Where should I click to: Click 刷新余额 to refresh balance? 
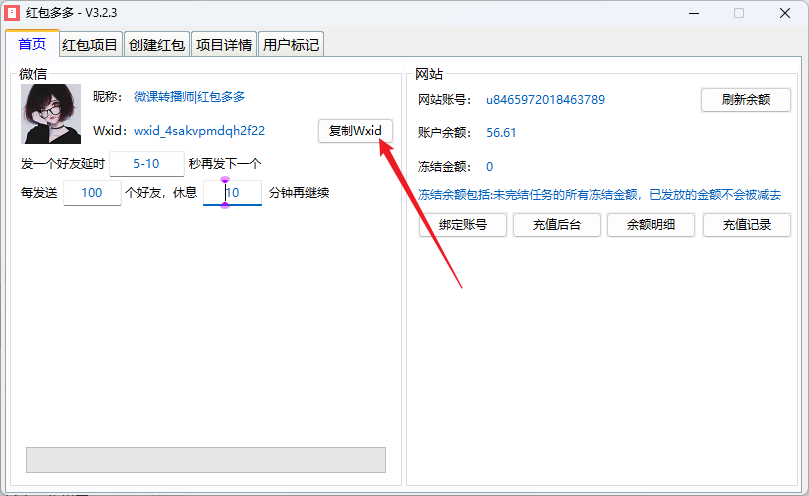tap(745, 99)
